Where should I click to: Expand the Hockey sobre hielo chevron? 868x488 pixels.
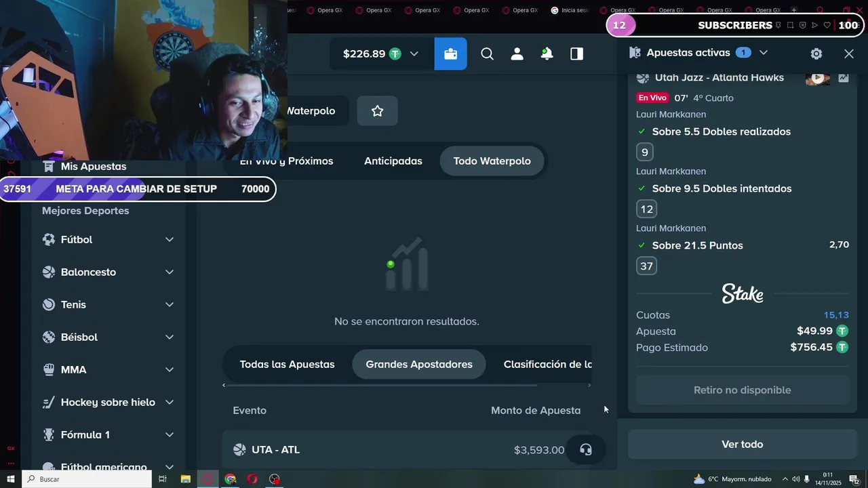pyautogui.click(x=170, y=402)
